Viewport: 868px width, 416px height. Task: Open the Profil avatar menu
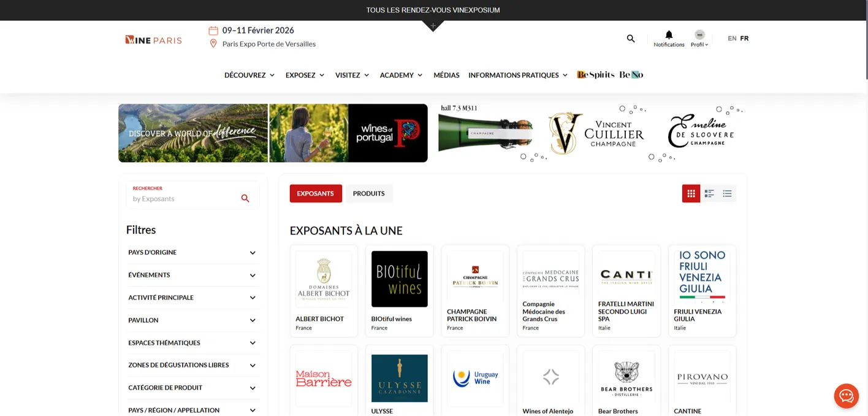click(x=699, y=35)
